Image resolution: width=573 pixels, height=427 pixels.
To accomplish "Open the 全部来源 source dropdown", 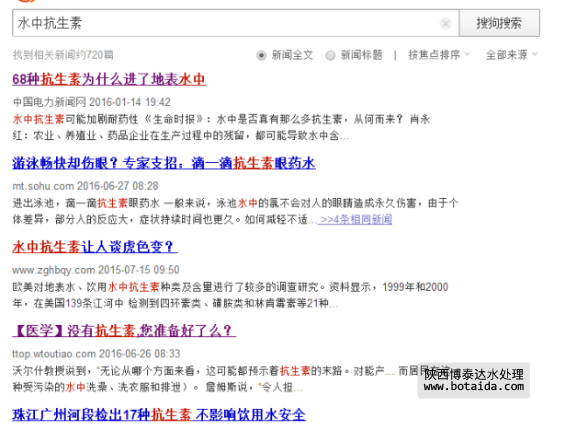I will click(x=511, y=55).
